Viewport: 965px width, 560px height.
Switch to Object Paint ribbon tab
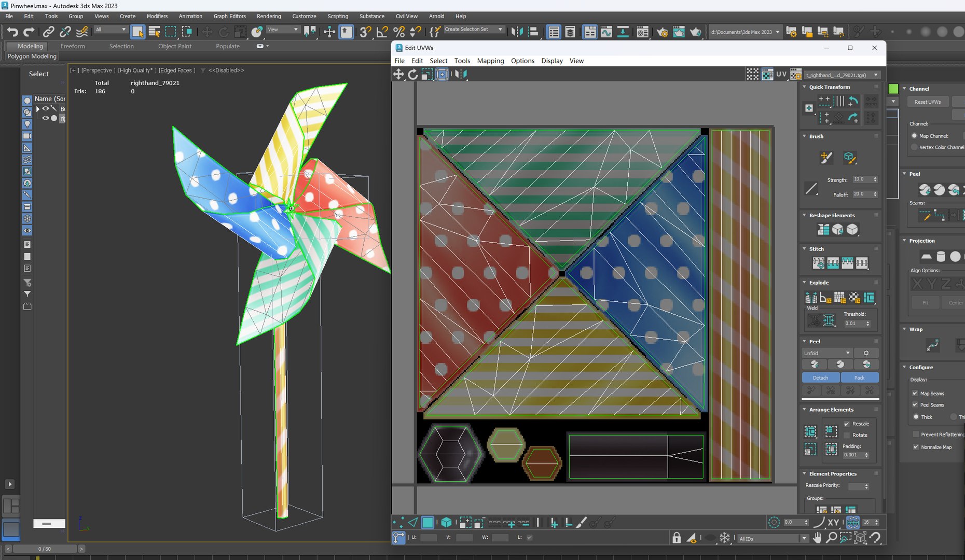pos(175,46)
